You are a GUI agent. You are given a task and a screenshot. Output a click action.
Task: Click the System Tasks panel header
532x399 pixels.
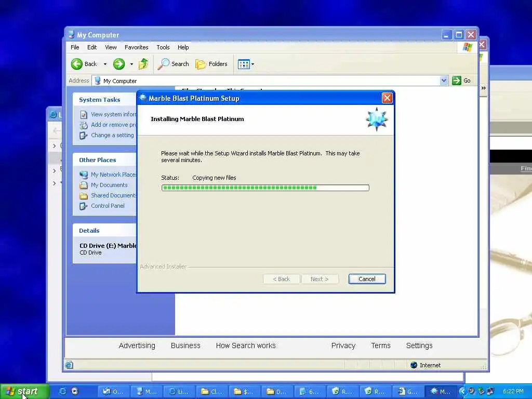tap(104, 100)
